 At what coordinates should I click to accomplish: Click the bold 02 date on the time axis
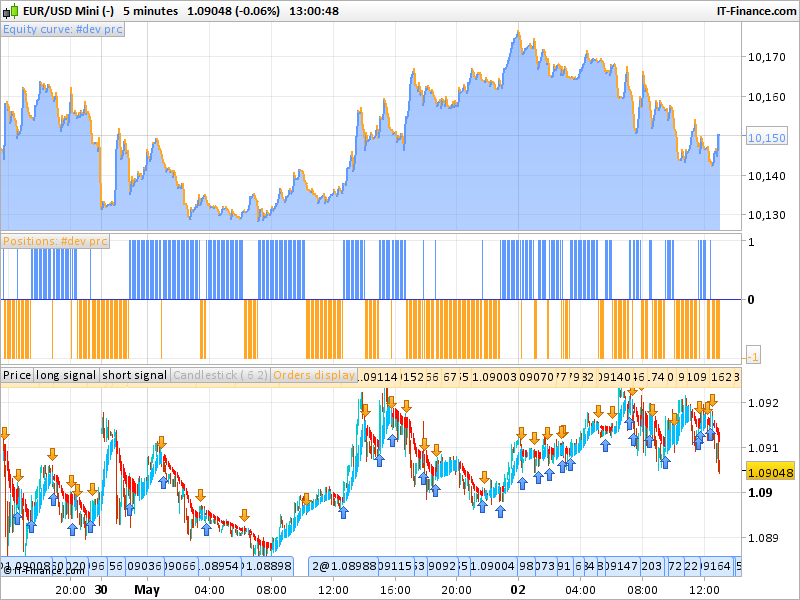(518, 590)
